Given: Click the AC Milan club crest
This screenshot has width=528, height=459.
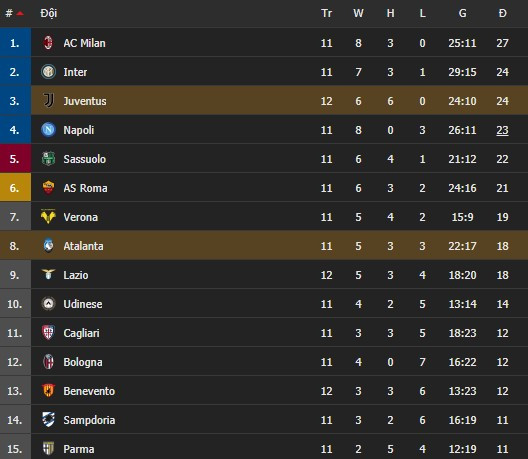Looking at the screenshot, I should click(48, 43).
